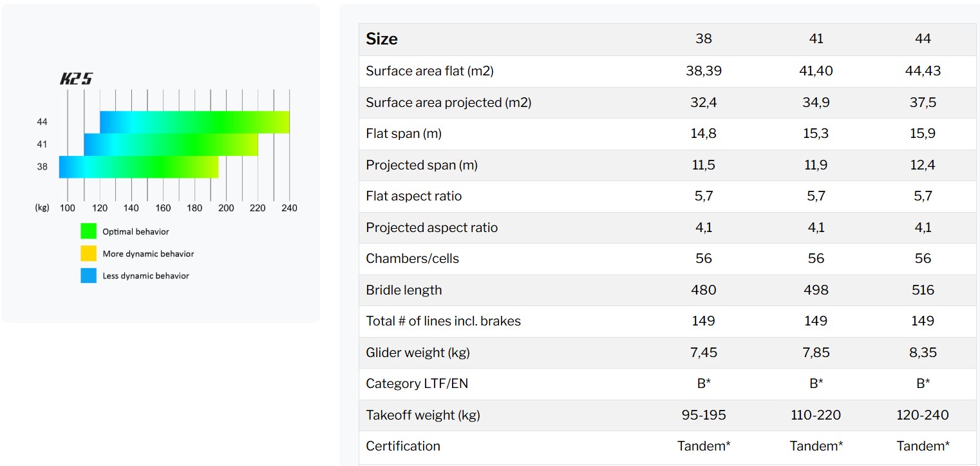Click the 516 bridle length value

tap(923, 290)
